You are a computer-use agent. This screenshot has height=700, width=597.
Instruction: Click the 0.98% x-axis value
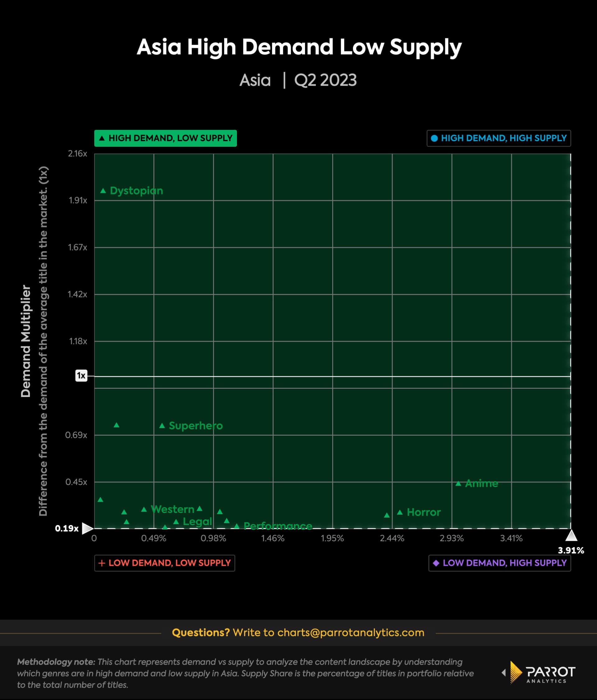(x=213, y=538)
